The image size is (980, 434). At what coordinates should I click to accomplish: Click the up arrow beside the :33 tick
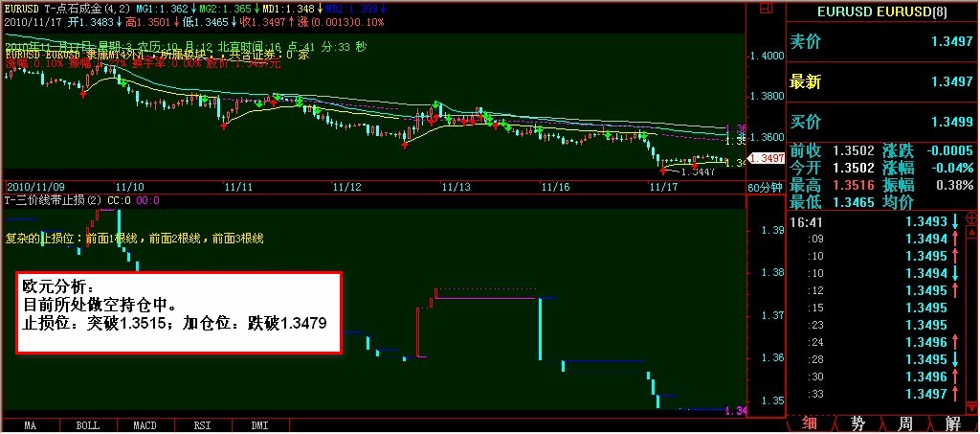click(x=956, y=394)
